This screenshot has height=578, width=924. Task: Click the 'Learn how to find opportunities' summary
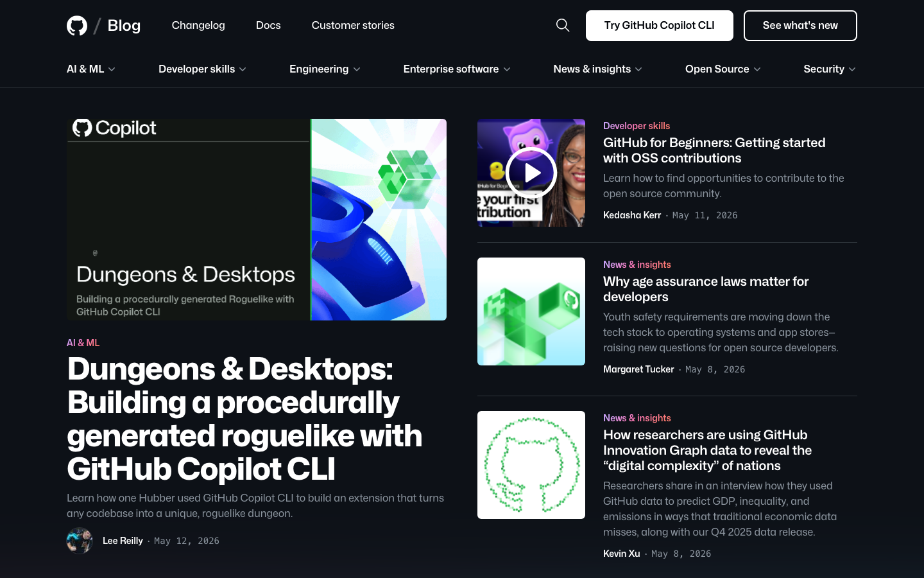pos(724,186)
